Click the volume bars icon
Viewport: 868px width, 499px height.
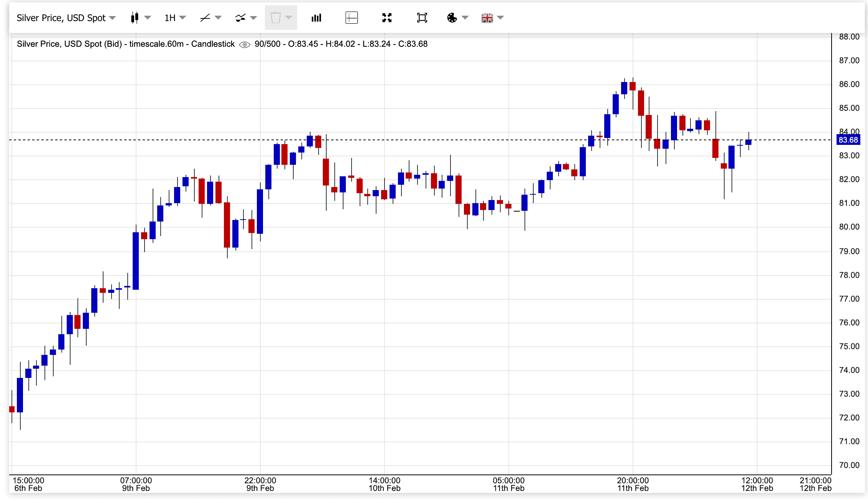(x=316, y=18)
